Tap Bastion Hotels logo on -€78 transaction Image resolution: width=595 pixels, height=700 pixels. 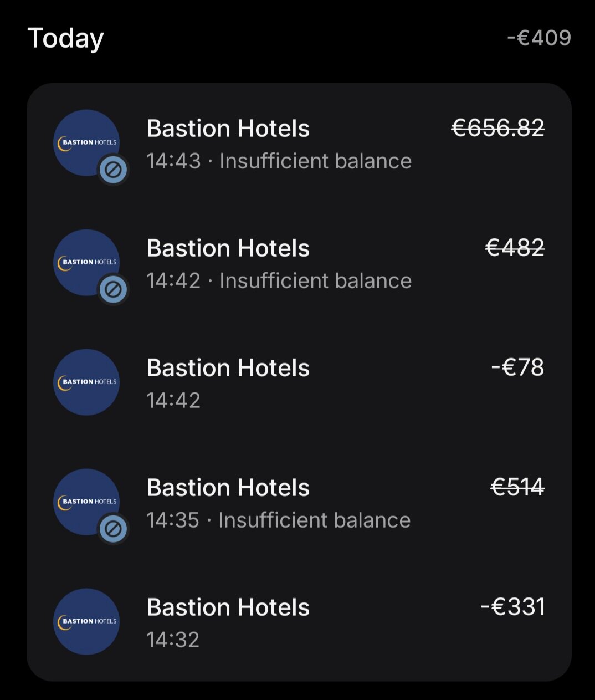(x=86, y=382)
